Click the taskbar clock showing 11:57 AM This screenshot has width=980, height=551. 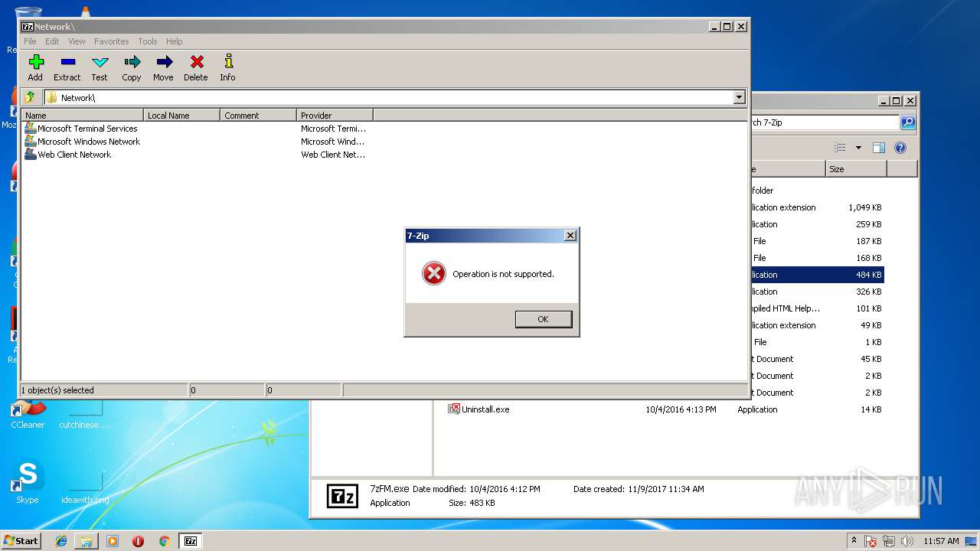tap(941, 541)
